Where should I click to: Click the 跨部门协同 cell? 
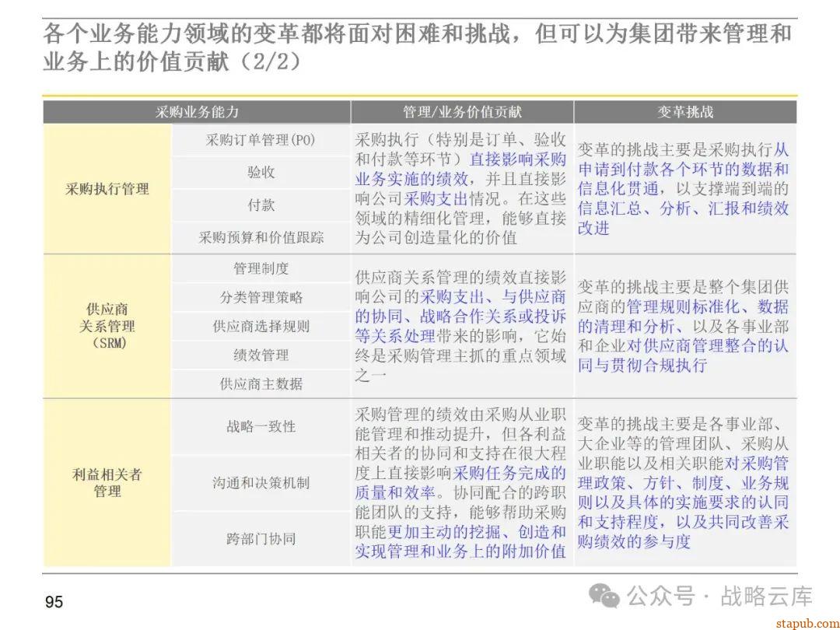[262, 537]
